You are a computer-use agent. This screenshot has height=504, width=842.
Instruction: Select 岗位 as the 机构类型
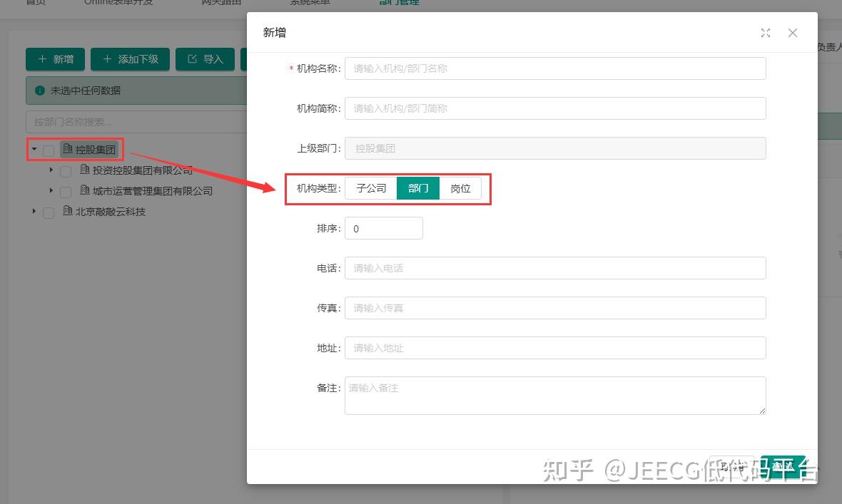[460, 188]
